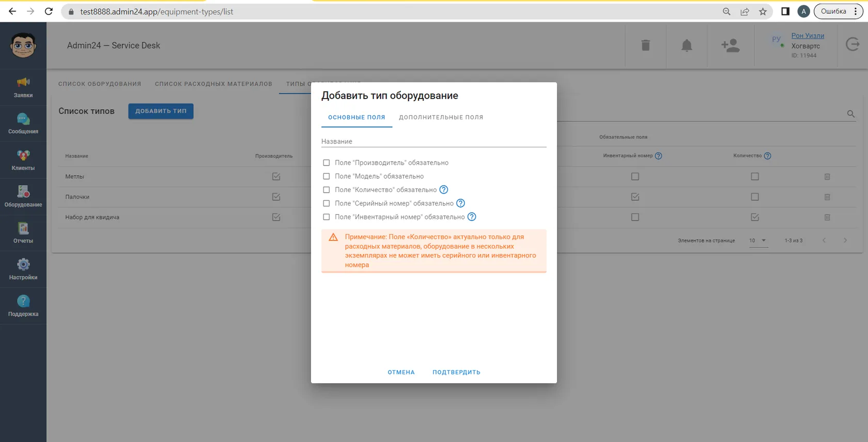This screenshot has width=868, height=442.
Task: Click the trash bin icon in header
Action: pos(645,45)
